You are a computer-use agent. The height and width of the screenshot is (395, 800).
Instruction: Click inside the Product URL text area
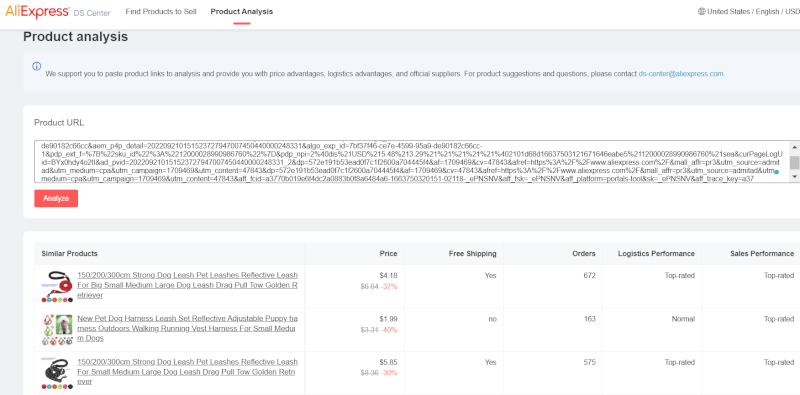click(411, 161)
